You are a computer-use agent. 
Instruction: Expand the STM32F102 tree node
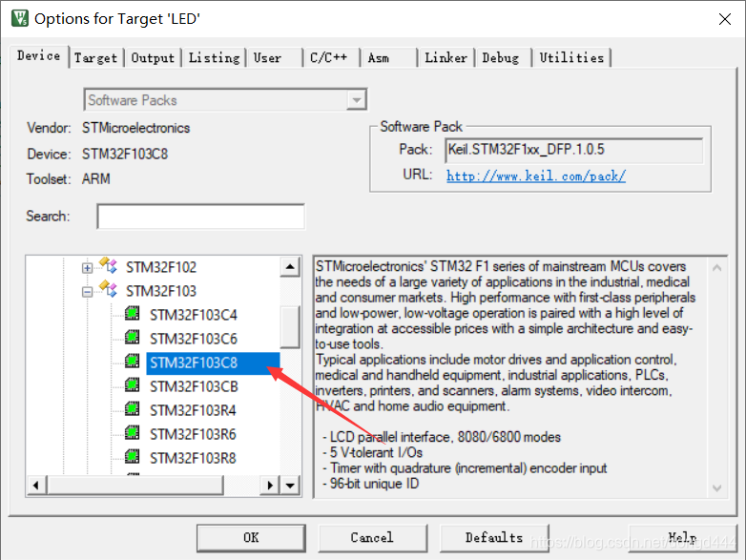pyautogui.click(x=87, y=268)
